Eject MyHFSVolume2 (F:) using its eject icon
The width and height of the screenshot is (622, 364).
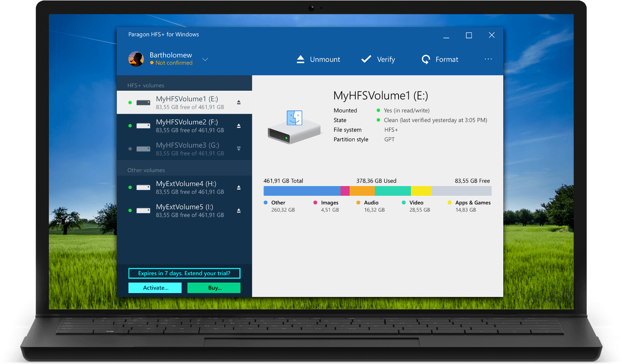pyautogui.click(x=239, y=126)
